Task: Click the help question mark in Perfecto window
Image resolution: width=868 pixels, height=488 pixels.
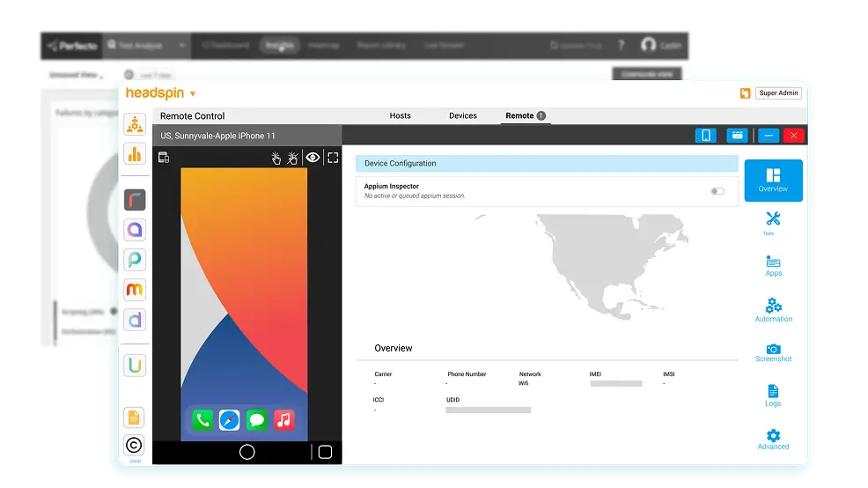Action: [622, 45]
